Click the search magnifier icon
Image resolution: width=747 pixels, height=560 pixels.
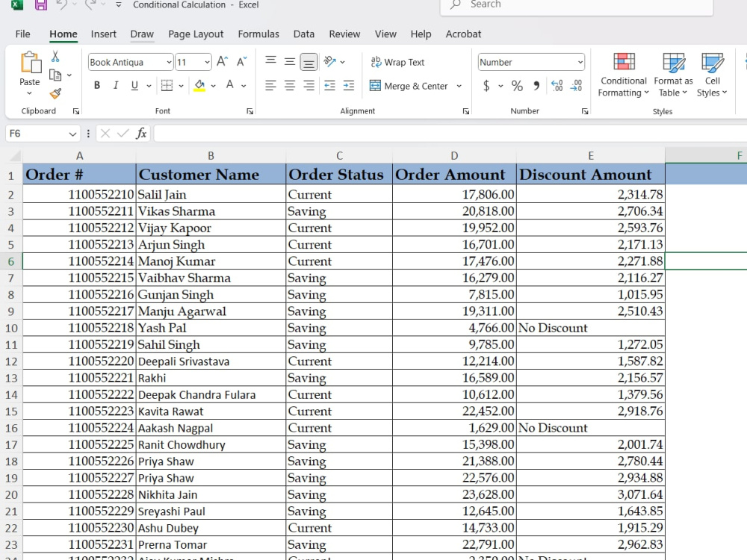pos(456,4)
